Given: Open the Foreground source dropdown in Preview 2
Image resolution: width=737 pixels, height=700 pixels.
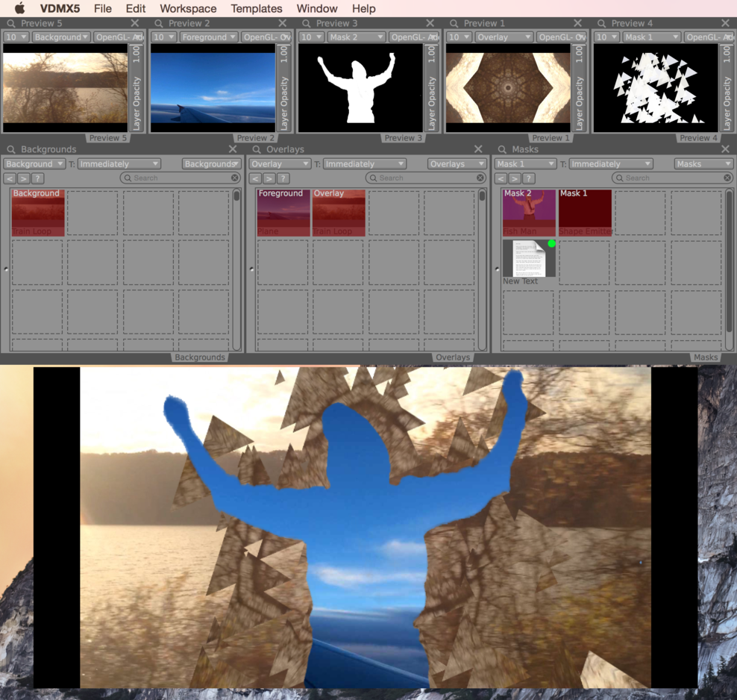Looking at the screenshot, I should tap(209, 37).
